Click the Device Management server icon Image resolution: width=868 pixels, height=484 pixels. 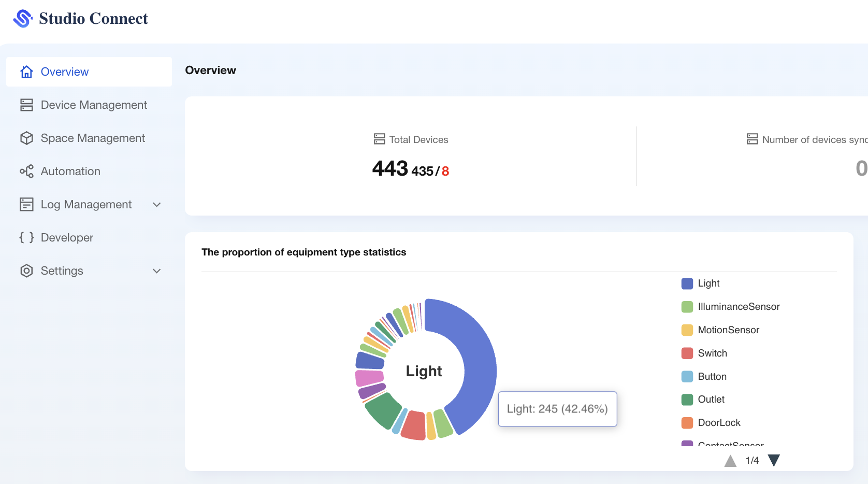point(26,105)
